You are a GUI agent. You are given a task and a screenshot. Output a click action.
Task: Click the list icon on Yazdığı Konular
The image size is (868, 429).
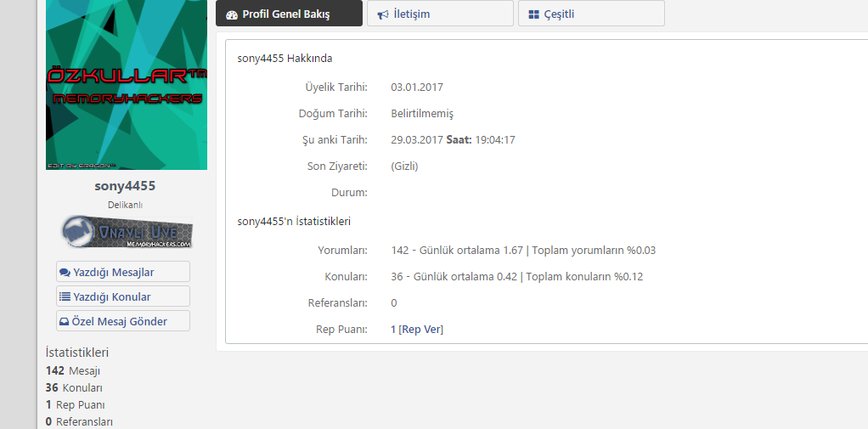point(65,296)
